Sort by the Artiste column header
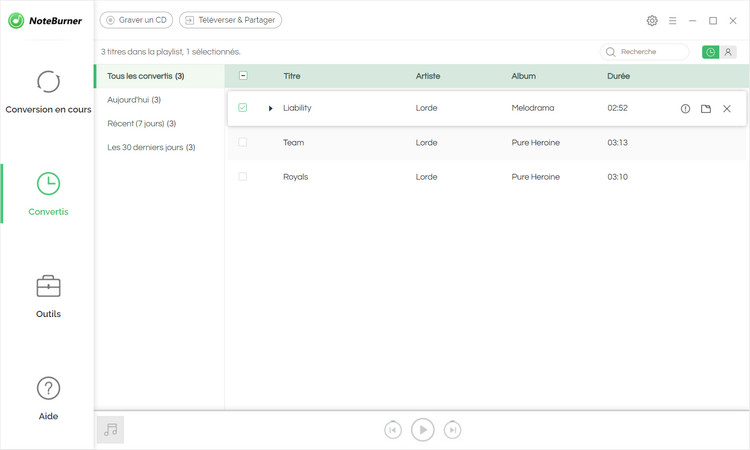This screenshot has width=750, height=450. click(428, 76)
